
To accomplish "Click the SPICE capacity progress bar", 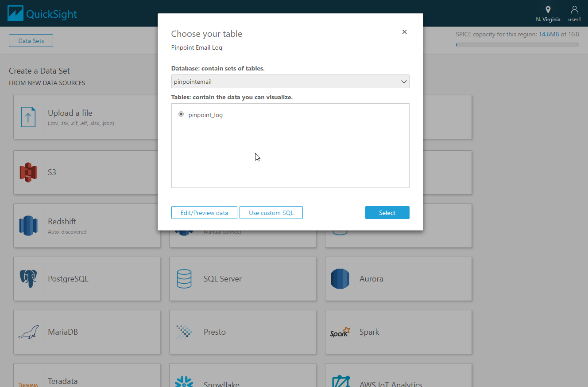I will tap(518, 45).
